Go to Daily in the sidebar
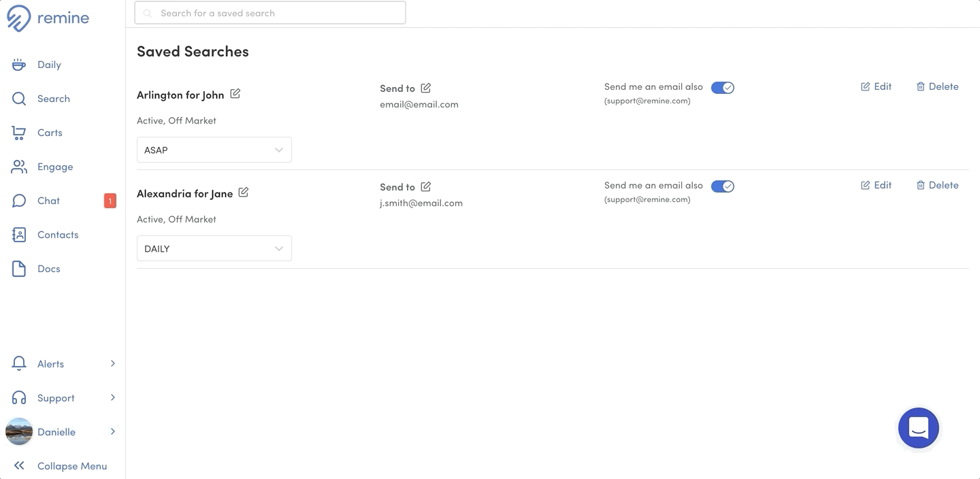The height and width of the screenshot is (479, 980). pyautogui.click(x=49, y=65)
